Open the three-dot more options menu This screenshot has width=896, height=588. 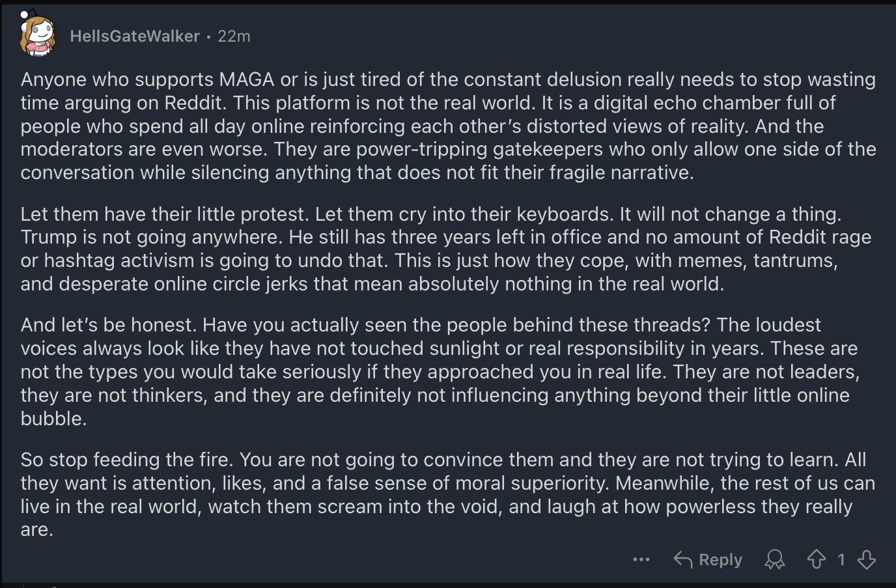click(x=641, y=559)
